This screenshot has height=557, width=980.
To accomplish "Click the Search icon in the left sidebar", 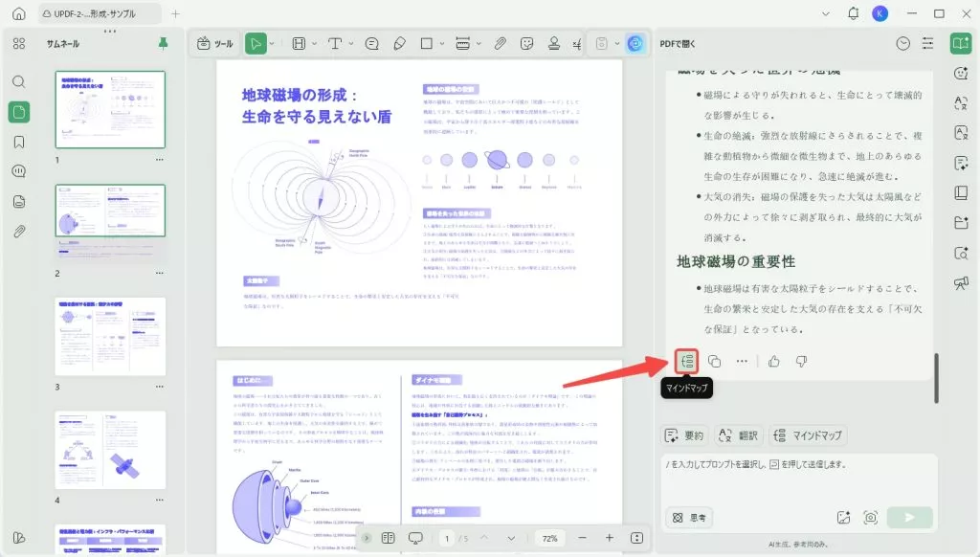I will 18,81.
